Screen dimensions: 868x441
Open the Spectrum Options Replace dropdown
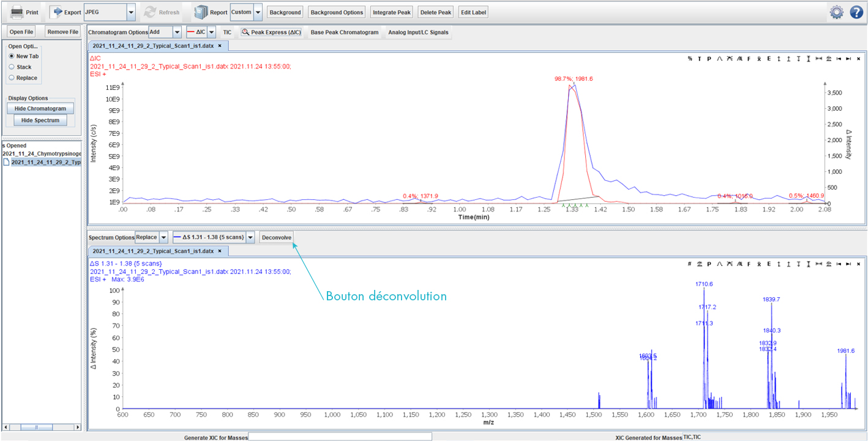pos(163,237)
